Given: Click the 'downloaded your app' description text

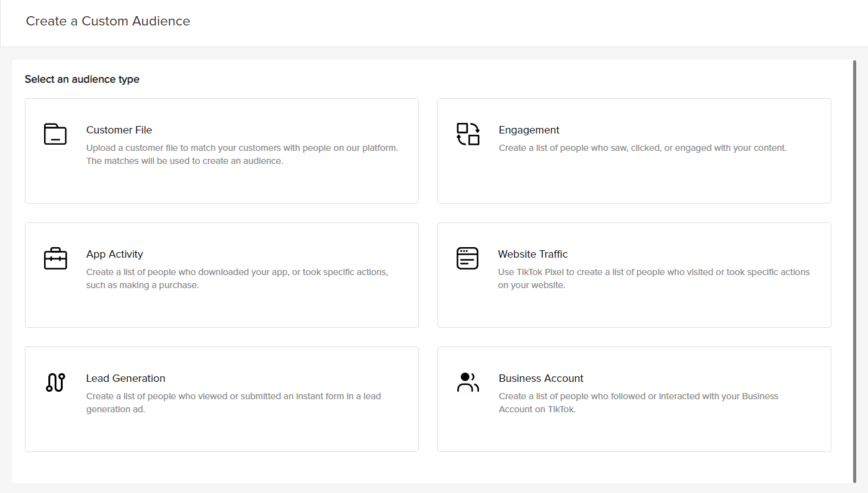Looking at the screenshot, I should click(x=237, y=279).
